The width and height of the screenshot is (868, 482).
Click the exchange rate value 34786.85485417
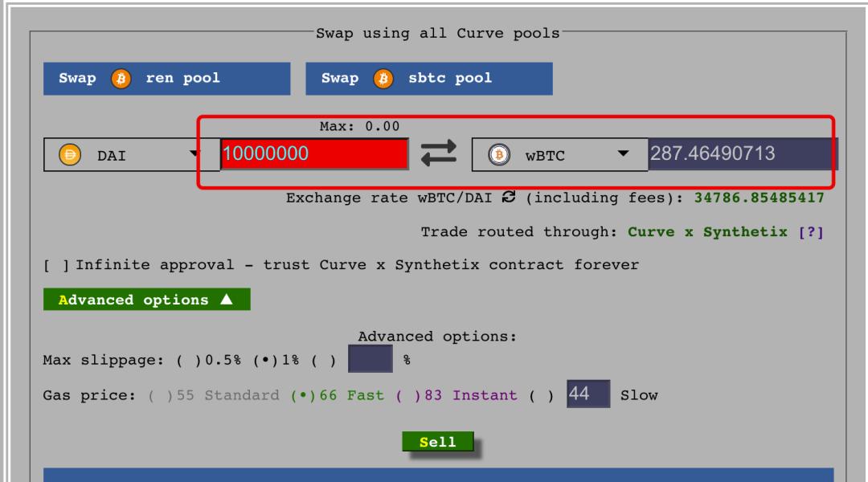[x=759, y=198]
